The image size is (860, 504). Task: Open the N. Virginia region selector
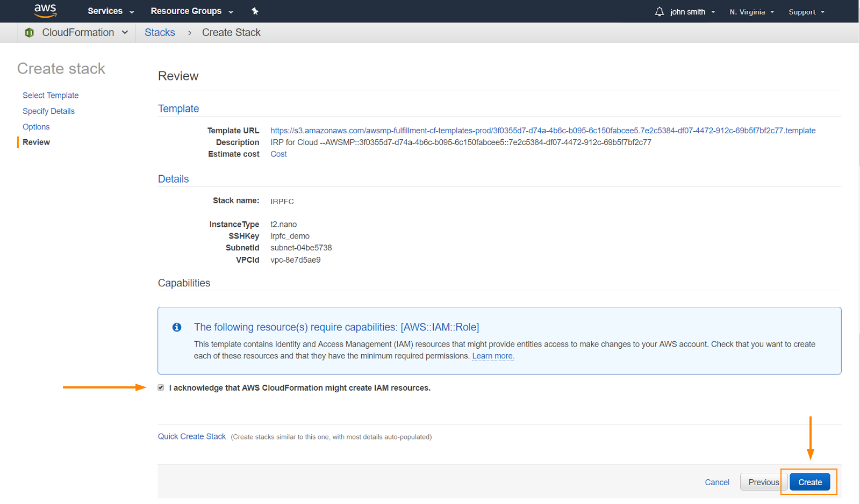752,12
